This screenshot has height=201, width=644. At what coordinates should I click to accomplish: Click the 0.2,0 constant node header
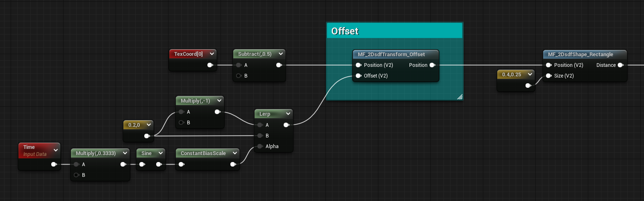click(134, 125)
